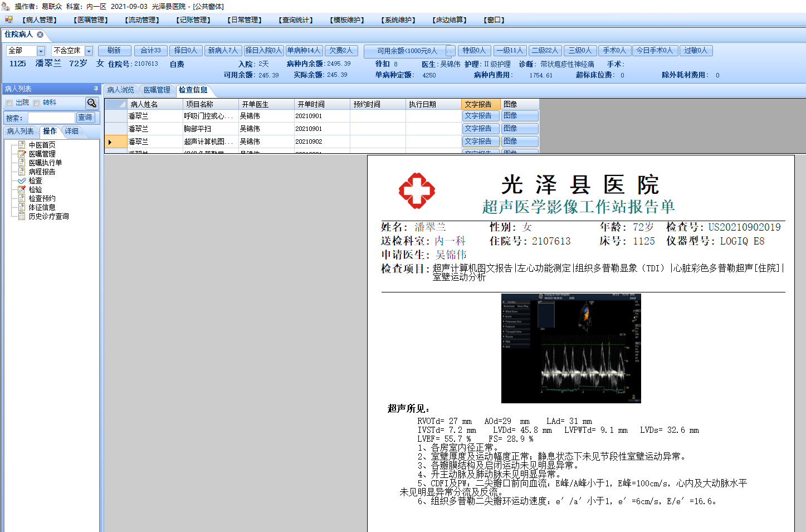The image size is (806, 532).
Task: Pin the 病人列表 panel with the pushpin icon
Action: [96, 89]
